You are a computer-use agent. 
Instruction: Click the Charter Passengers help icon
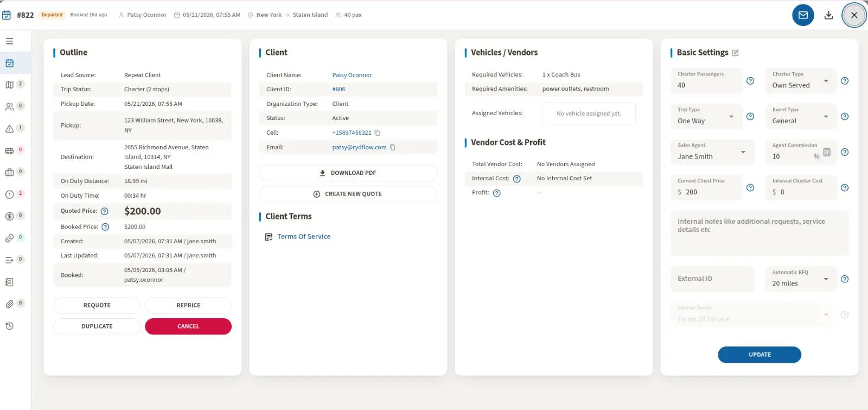(x=750, y=81)
